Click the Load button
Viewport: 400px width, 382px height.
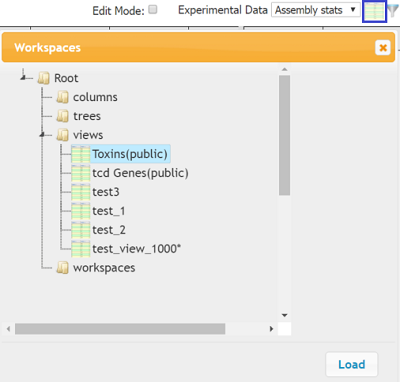(352, 364)
